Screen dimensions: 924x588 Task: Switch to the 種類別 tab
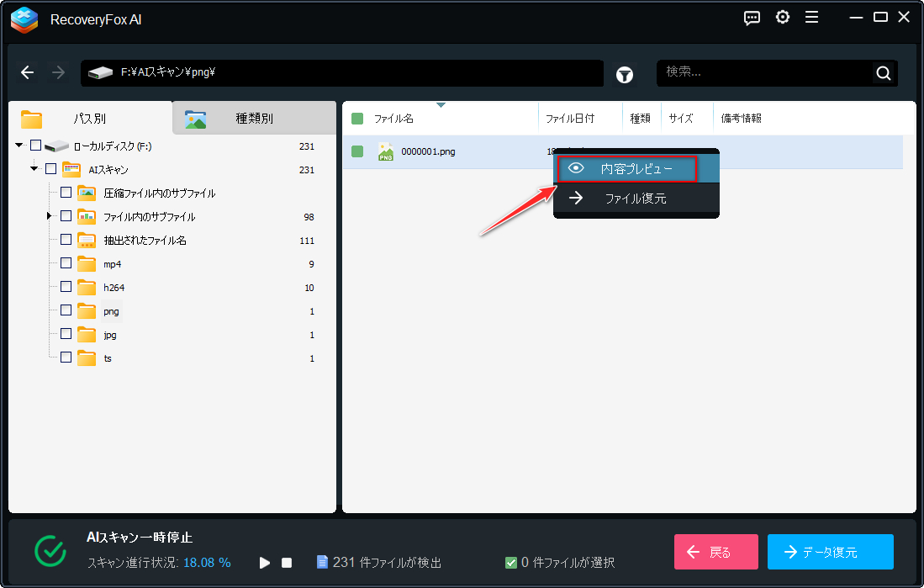(254, 119)
